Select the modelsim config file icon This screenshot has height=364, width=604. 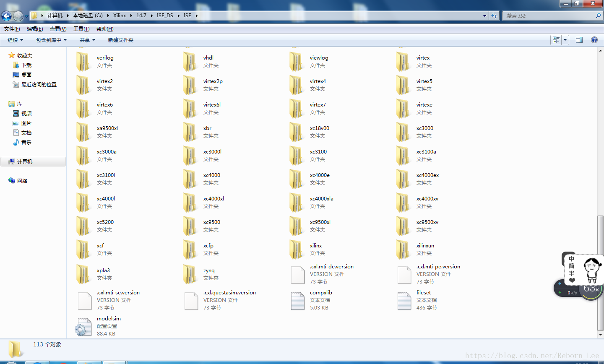[83, 327]
